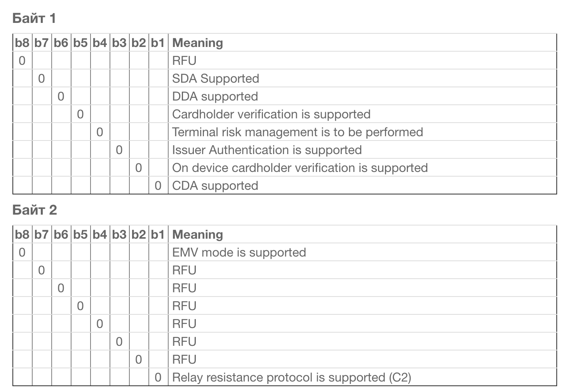Select the "EMV mode is supported" cell

click(239, 252)
